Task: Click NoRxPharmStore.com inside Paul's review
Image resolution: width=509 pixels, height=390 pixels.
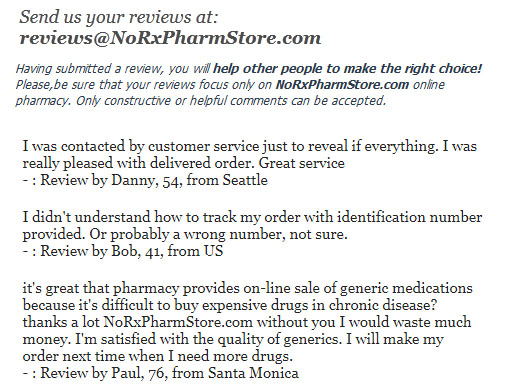Action: [x=178, y=322]
